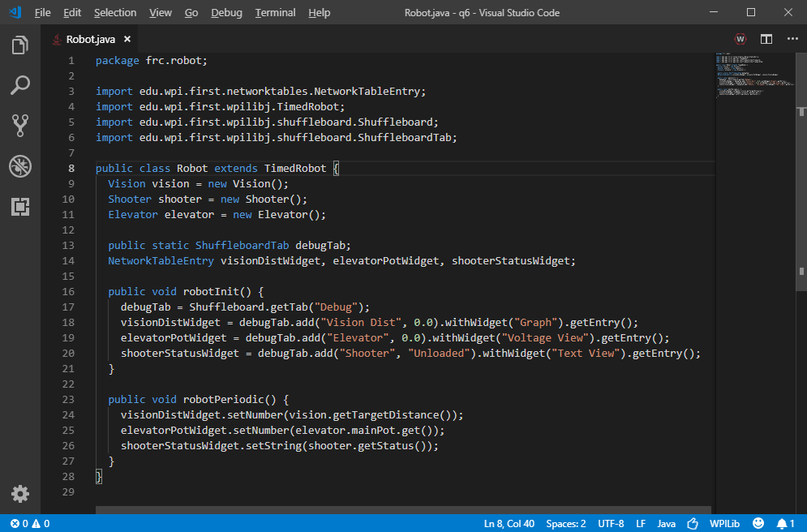Minimize the Visual Studio Code window
The height and width of the screenshot is (532, 807).
click(x=714, y=12)
